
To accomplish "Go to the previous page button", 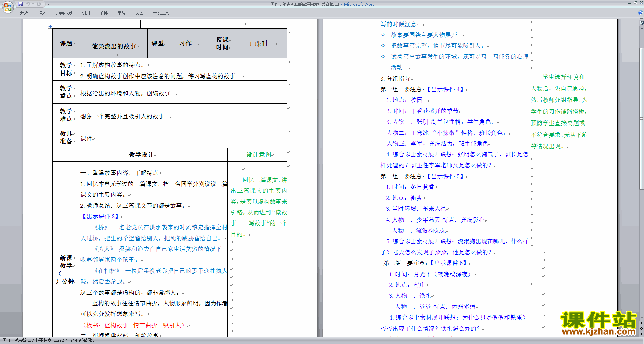I will click(x=641, y=323).
